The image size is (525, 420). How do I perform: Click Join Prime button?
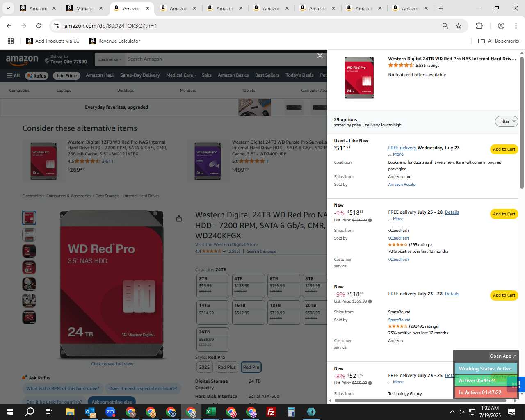point(66,75)
